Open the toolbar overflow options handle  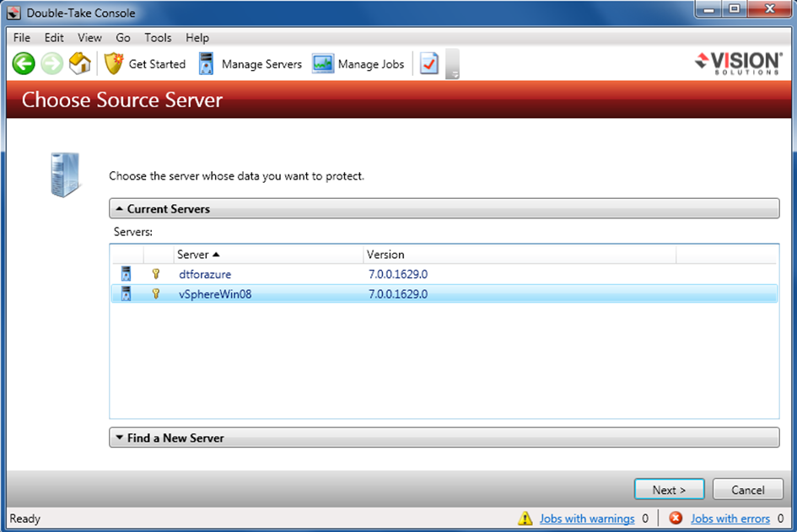(x=452, y=64)
